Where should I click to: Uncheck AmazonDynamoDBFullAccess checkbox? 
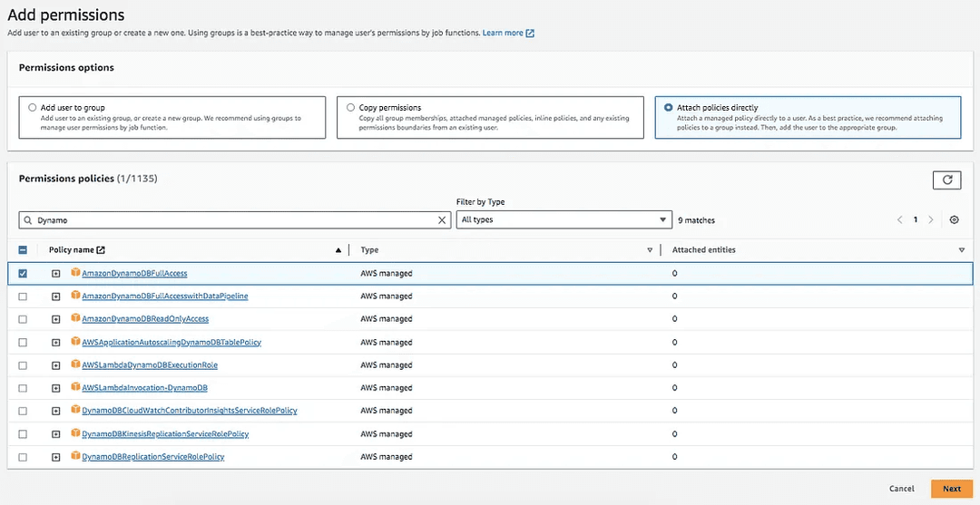point(23,273)
